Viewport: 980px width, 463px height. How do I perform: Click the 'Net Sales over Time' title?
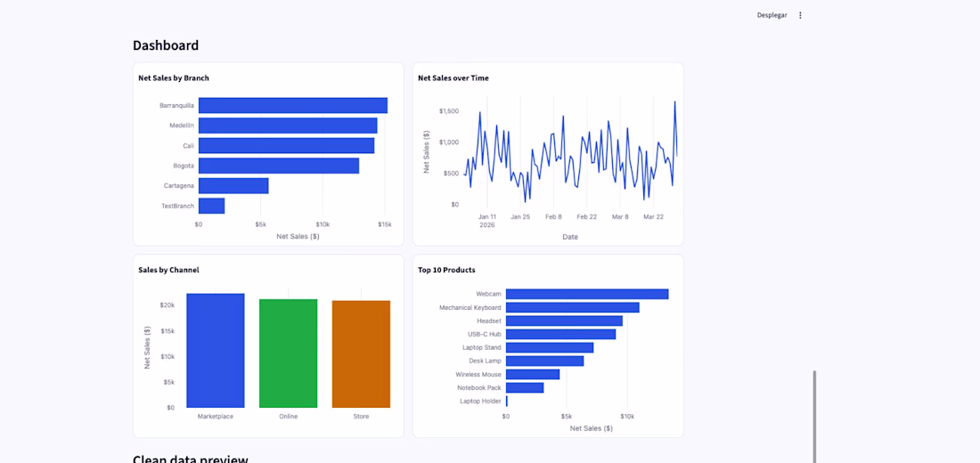point(453,78)
